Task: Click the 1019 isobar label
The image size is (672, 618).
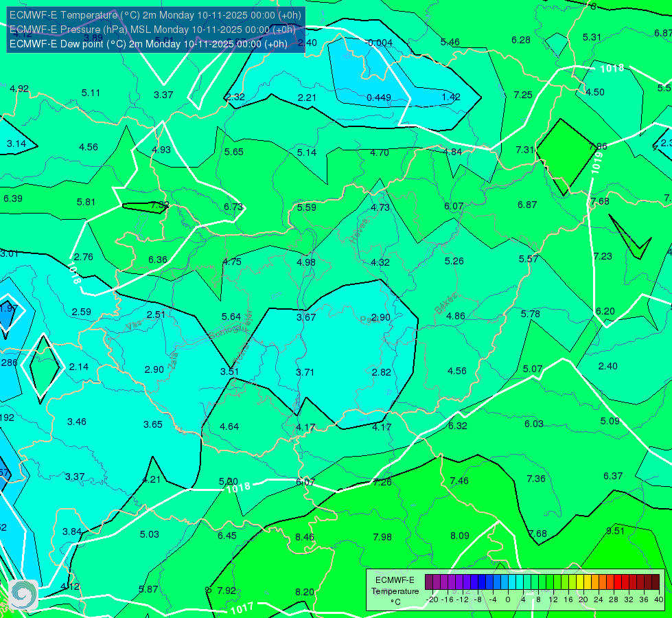Action: pos(597,163)
